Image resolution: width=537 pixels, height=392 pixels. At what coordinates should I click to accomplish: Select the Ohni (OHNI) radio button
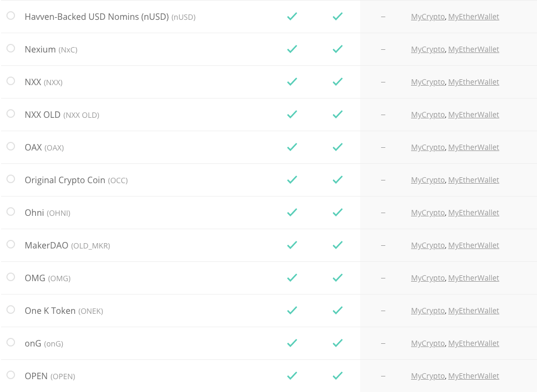(x=11, y=212)
